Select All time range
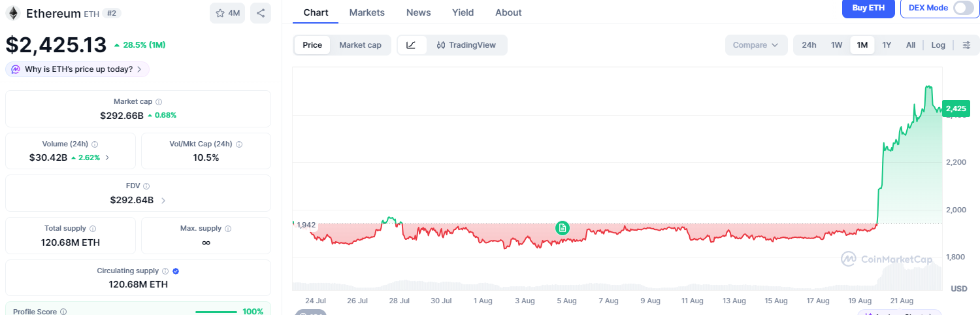The height and width of the screenshot is (315, 980). click(911, 45)
